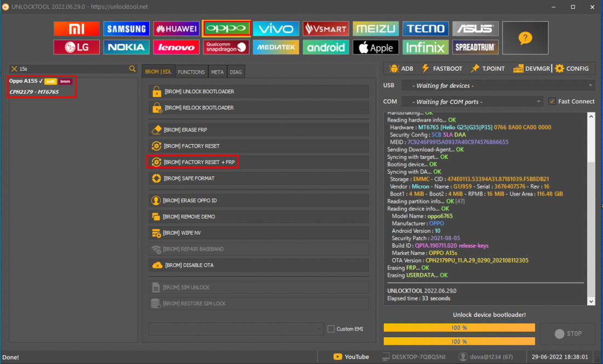Switch to the META tab
Viewport: 603px width, 364px height.
(217, 72)
